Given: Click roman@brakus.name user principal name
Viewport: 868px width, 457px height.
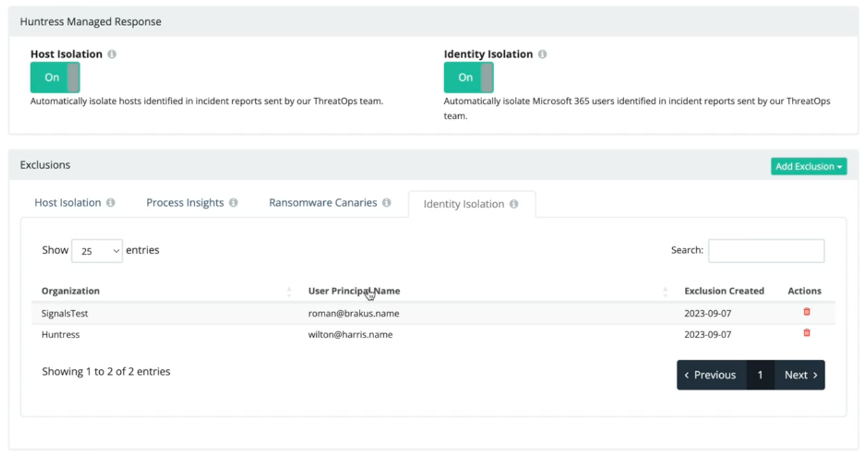Looking at the screenshot, I should tap(354, 314).
